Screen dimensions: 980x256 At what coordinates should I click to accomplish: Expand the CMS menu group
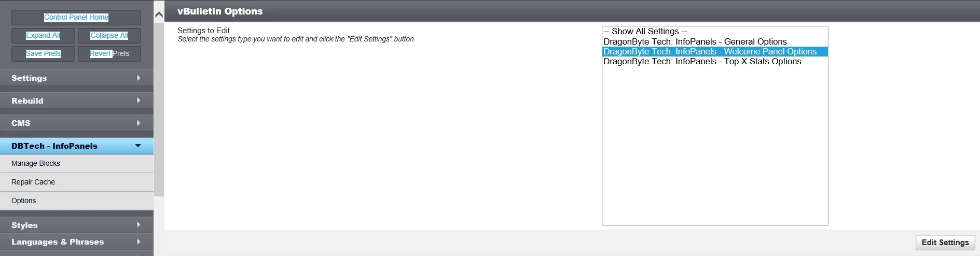[77, 123]
